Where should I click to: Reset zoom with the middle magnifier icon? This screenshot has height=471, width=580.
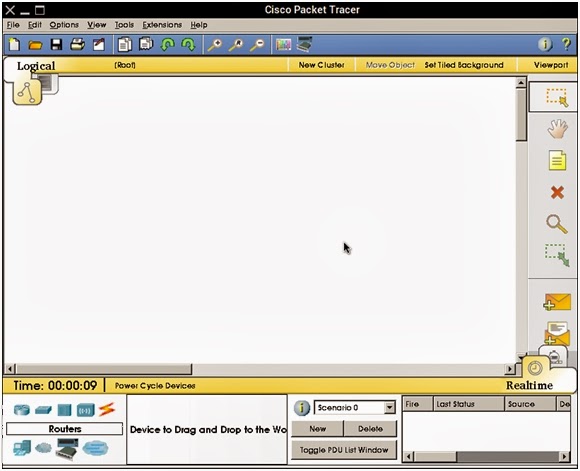pyautogui.click(x=236, y=45)
